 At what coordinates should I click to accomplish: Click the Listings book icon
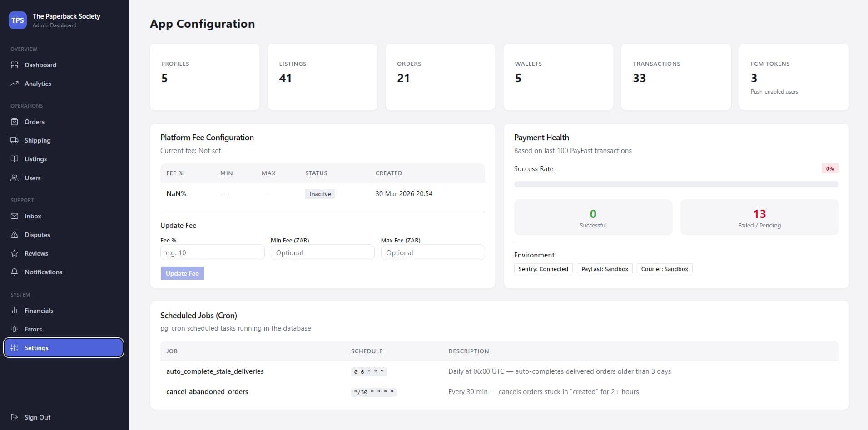click(15, 159)
